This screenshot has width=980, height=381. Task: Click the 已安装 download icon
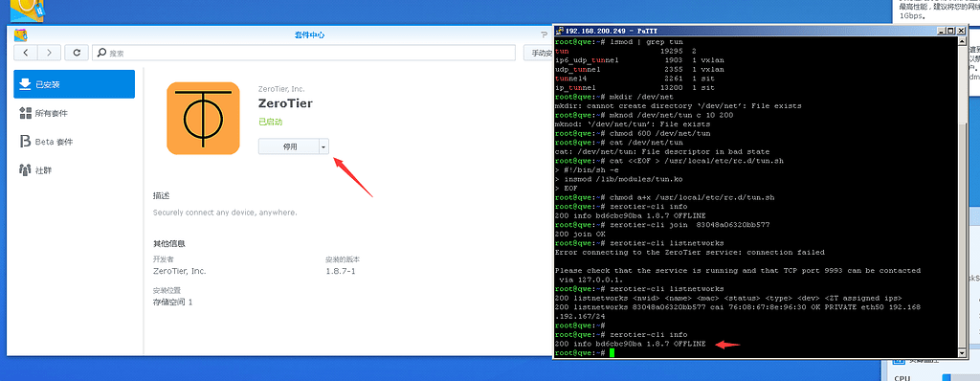point(25,84)
